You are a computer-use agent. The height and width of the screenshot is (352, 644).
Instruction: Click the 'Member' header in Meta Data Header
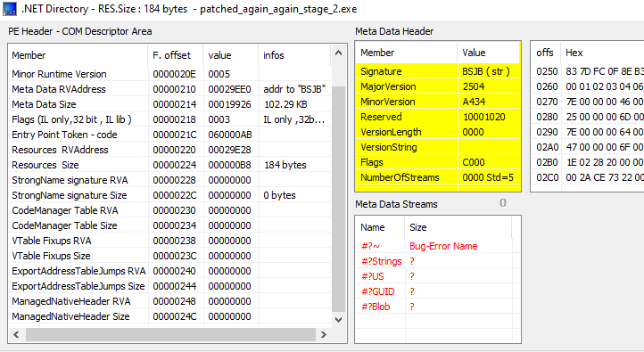406,53
